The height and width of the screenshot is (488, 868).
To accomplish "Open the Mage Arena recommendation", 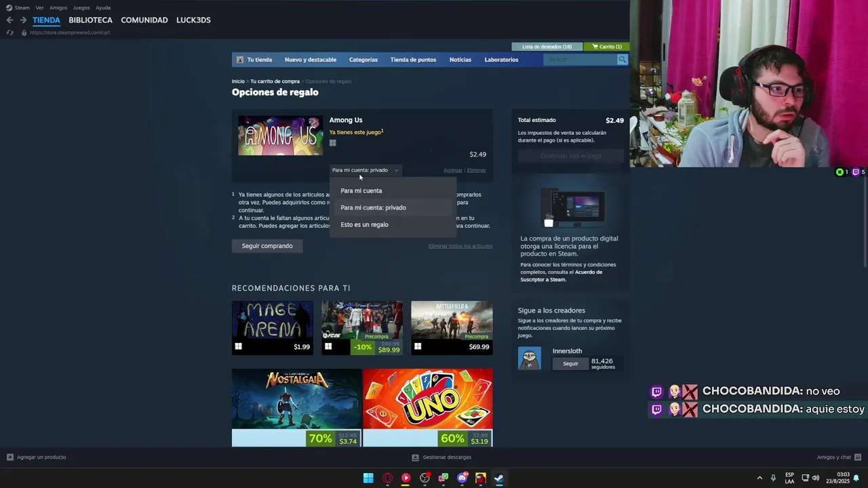I will tap(273, 328).
